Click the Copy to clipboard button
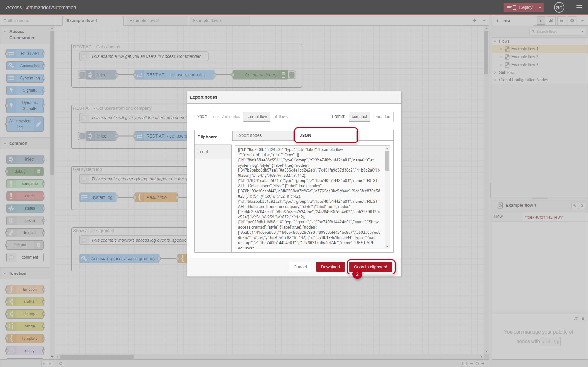 [x=371, y=267]
